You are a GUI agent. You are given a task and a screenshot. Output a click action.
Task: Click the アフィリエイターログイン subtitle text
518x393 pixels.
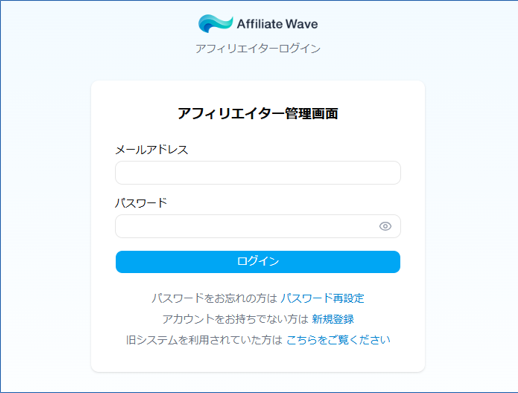[x=258, y=49]
